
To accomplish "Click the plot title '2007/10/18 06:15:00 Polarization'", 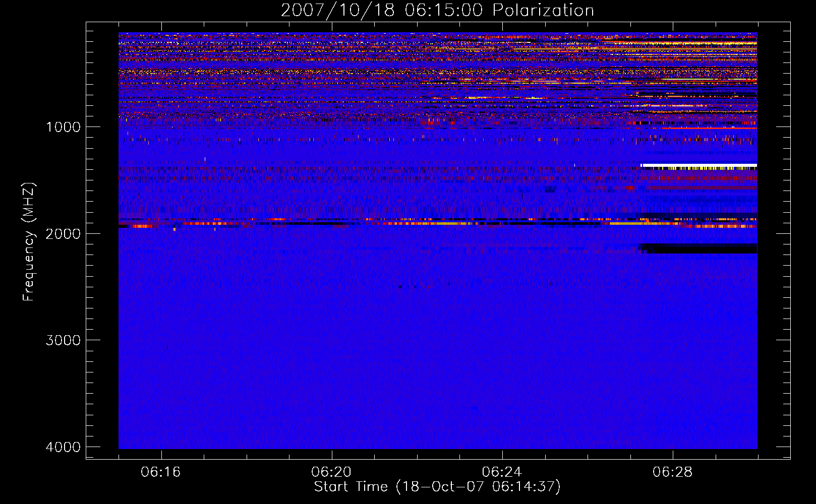I will pyautogui.click(x=437, y=11).
